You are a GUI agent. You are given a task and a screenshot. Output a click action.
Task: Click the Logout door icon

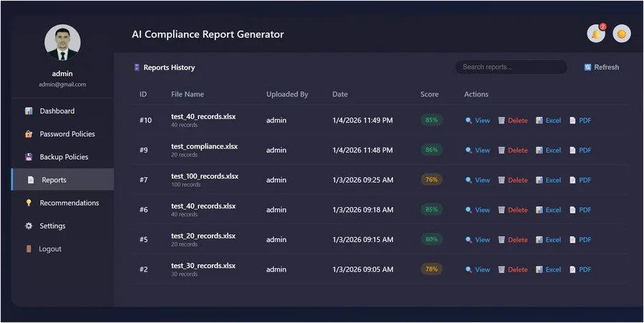tap(29, 249)
